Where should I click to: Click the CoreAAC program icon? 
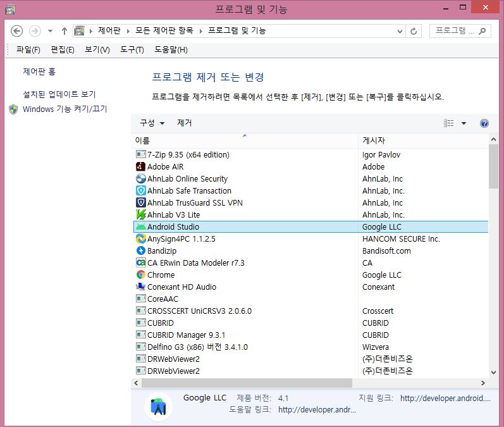pyautogui.click(x=141, y=299)
